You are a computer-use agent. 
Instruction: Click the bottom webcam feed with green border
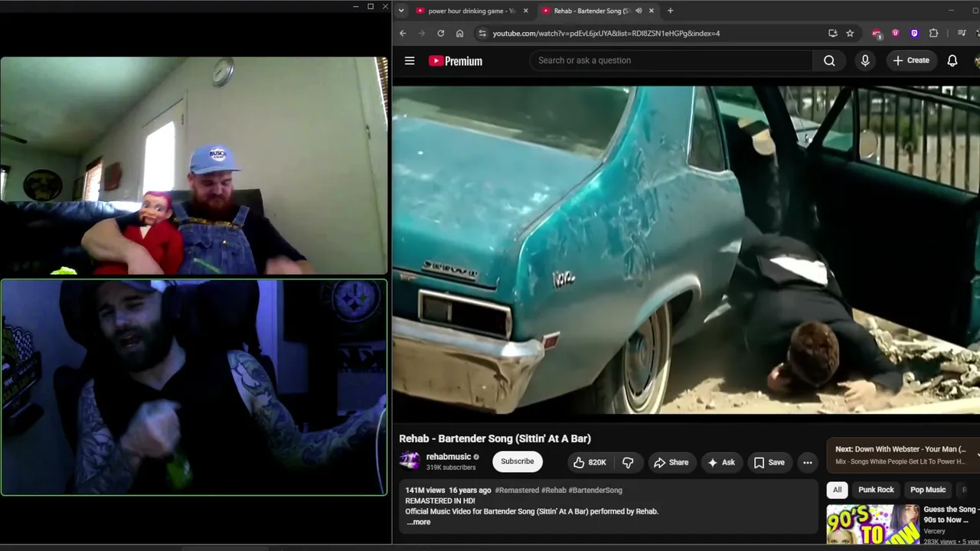point(194,387)
